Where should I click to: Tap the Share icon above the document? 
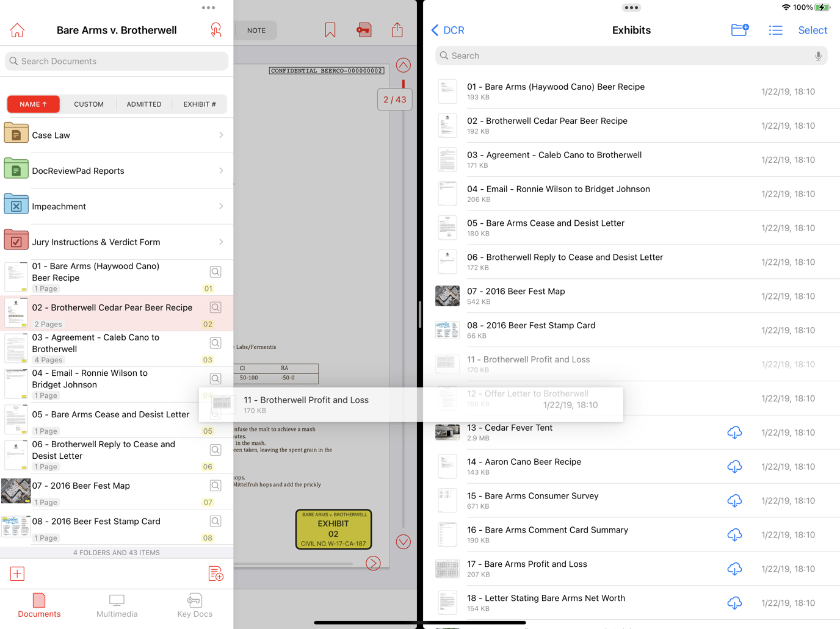pos(397,29)
